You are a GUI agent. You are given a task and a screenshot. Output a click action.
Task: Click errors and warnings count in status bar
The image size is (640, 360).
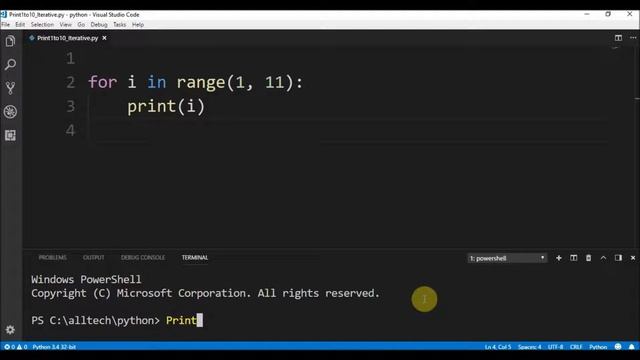[16, 347]
